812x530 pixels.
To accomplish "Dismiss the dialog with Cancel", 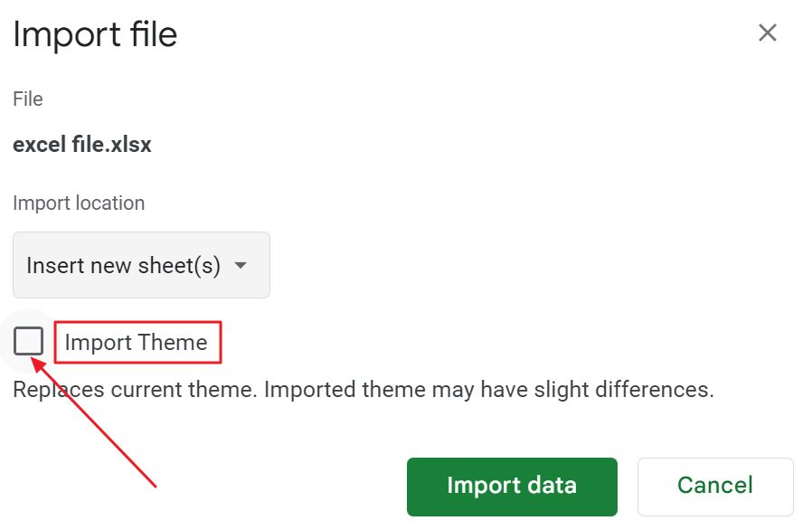I will (x=714, y=486).
